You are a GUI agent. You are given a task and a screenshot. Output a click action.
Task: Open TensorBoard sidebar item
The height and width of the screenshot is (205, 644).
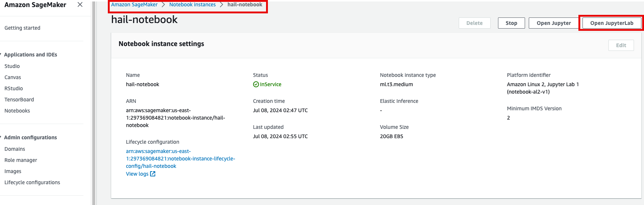[x=19, y=100]
